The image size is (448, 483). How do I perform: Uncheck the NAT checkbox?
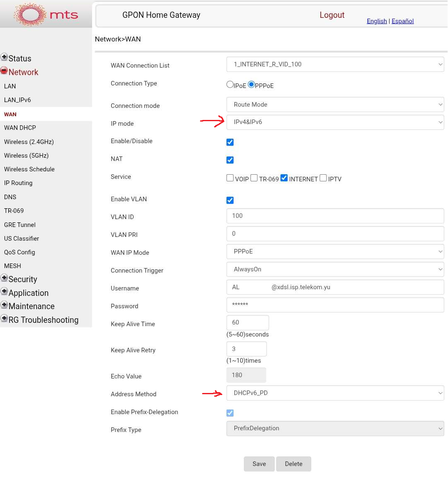click(230, 160)
